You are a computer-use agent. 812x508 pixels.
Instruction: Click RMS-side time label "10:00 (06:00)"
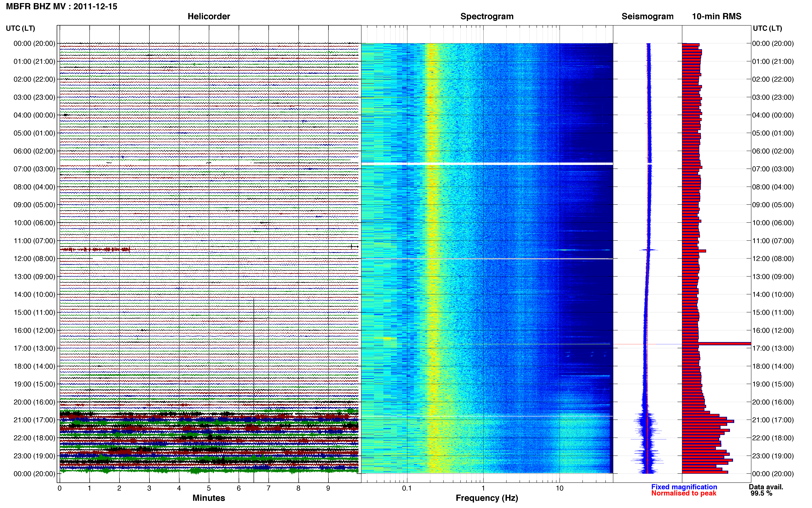click(773, 223)
